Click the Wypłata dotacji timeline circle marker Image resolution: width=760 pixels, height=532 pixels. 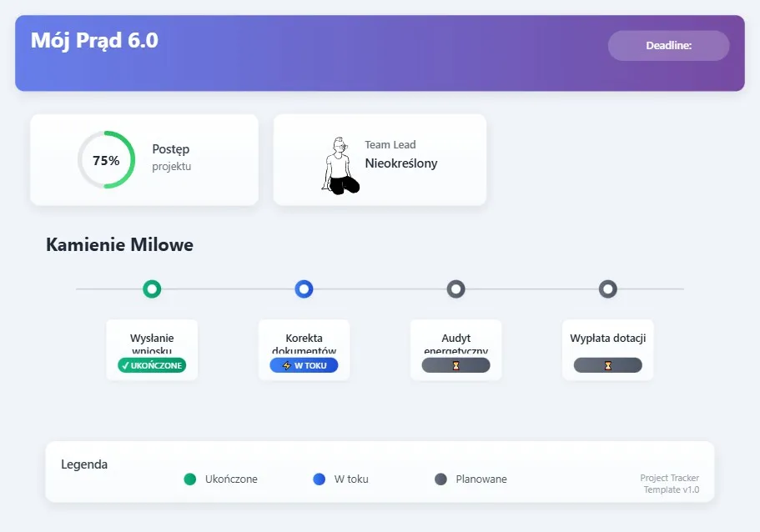607,289
